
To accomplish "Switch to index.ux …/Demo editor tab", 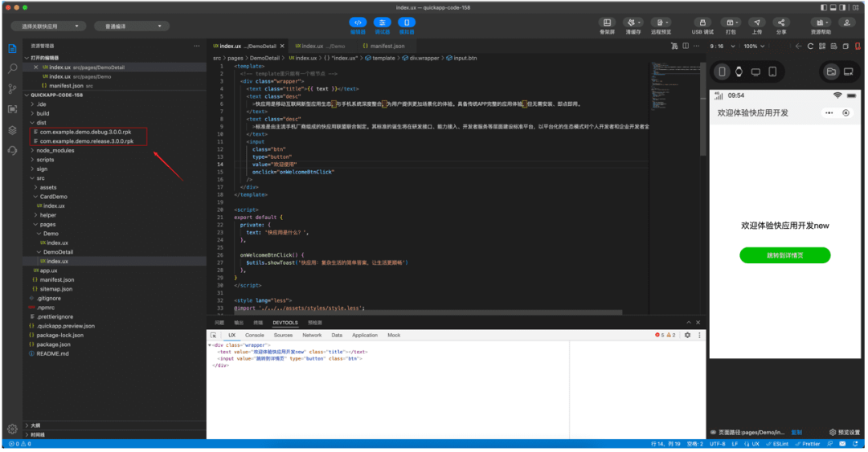I will point(319,47).
